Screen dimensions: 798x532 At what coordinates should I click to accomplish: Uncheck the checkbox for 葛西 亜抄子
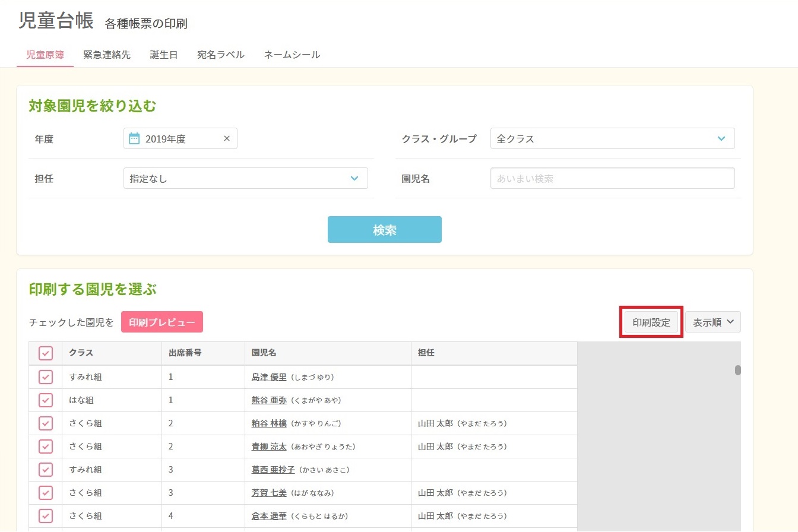tap(46, 470)
